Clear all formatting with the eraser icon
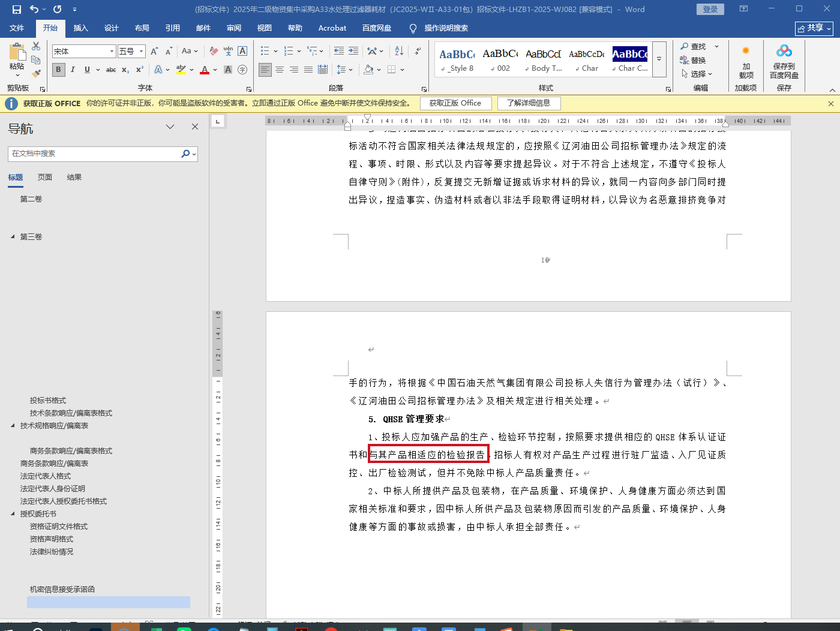840x631 pixels. pyautogui.click(x=214, y=52)
